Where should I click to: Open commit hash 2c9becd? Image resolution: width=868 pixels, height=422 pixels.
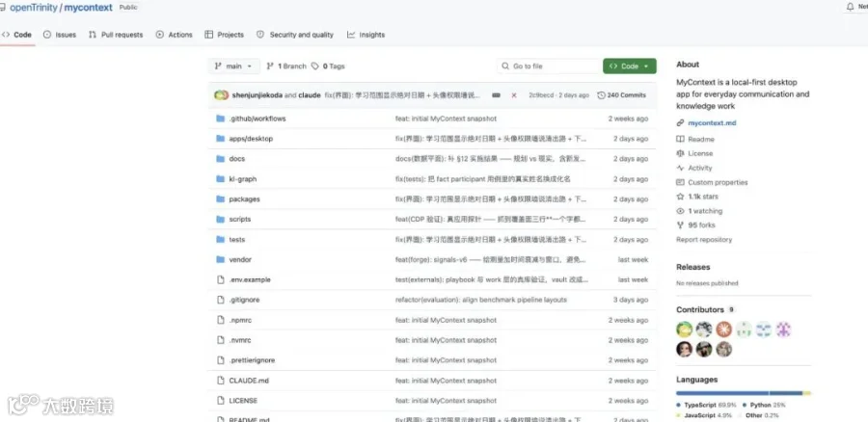click(542, 95)
